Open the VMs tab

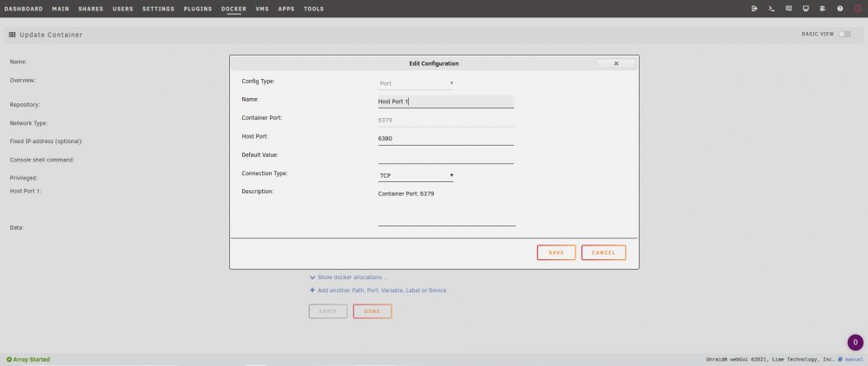click(262, 9)
